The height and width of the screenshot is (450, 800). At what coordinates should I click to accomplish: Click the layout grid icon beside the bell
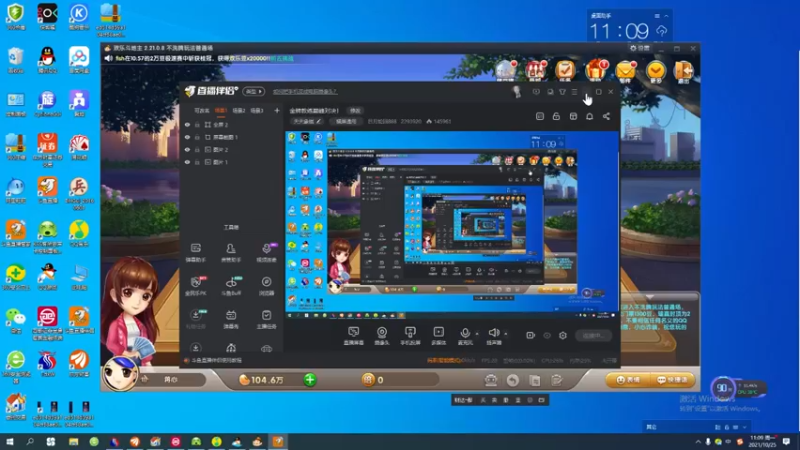tap(573, 116)
